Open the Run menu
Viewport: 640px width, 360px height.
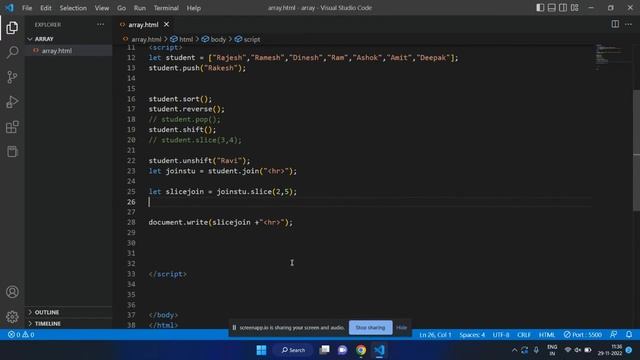[140, 8]
